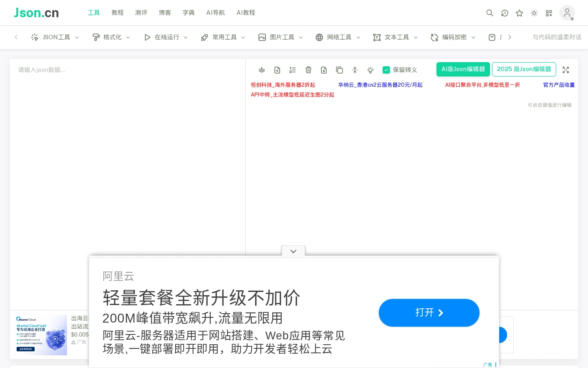The image size is (588, 368).
Task: Click the 阿里云 advertiser name
Action: (x=118, y=276)
